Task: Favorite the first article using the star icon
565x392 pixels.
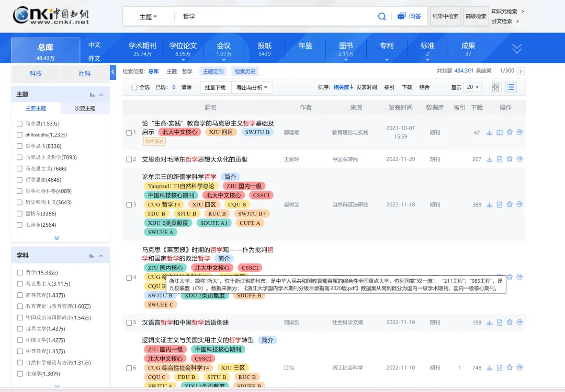Action: pos(509,132)
